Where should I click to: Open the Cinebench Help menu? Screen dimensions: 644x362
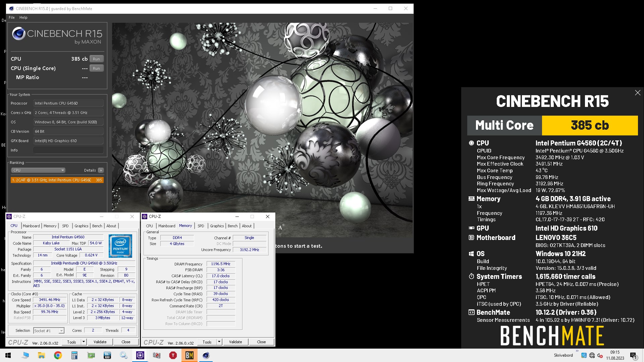pos(23,17)
